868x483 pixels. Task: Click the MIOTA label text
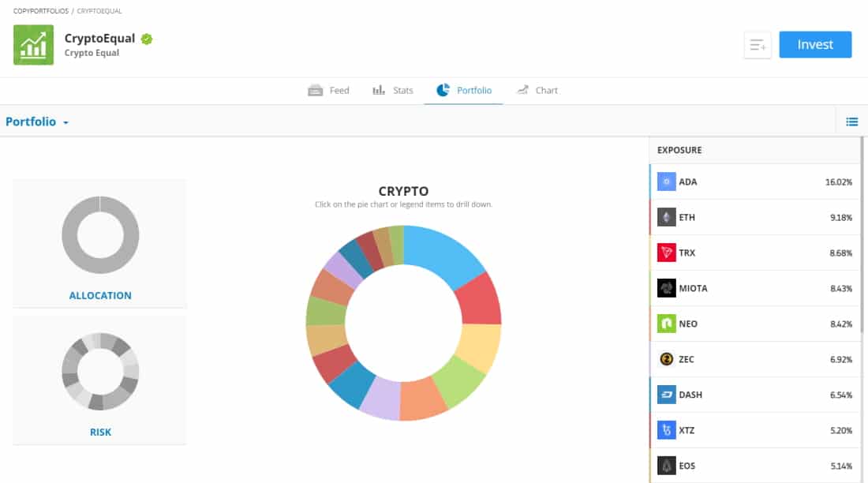tap(693, 288)
